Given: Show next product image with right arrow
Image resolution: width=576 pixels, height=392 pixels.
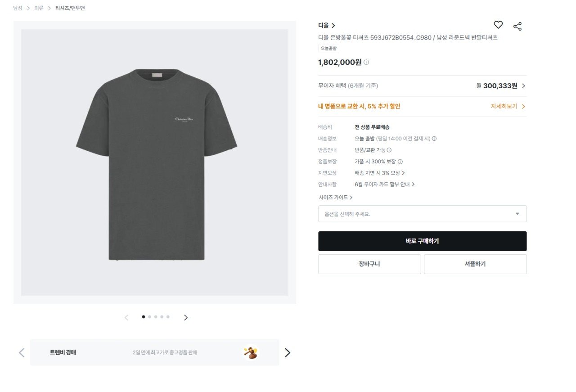Looking at the screenshot, I should coord(186,317).
